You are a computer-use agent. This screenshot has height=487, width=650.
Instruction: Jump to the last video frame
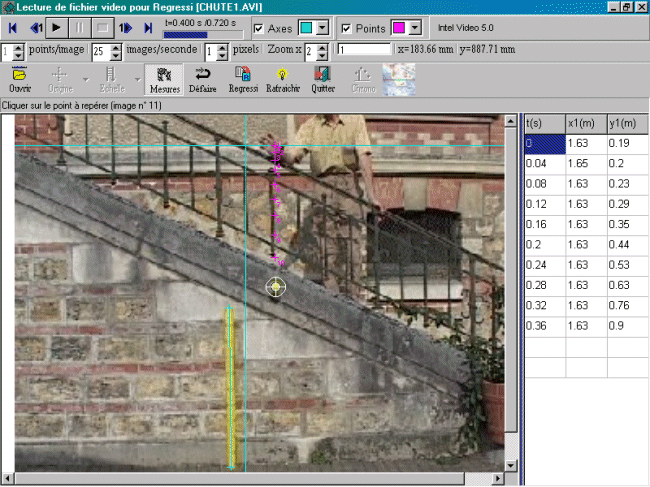149,28
